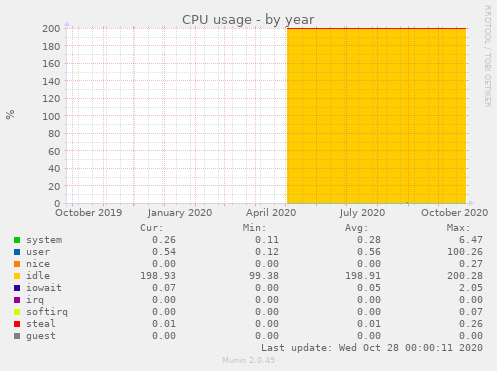Click the October 2019 axis label
Screen dimensions: 497x371
(89, 213)
